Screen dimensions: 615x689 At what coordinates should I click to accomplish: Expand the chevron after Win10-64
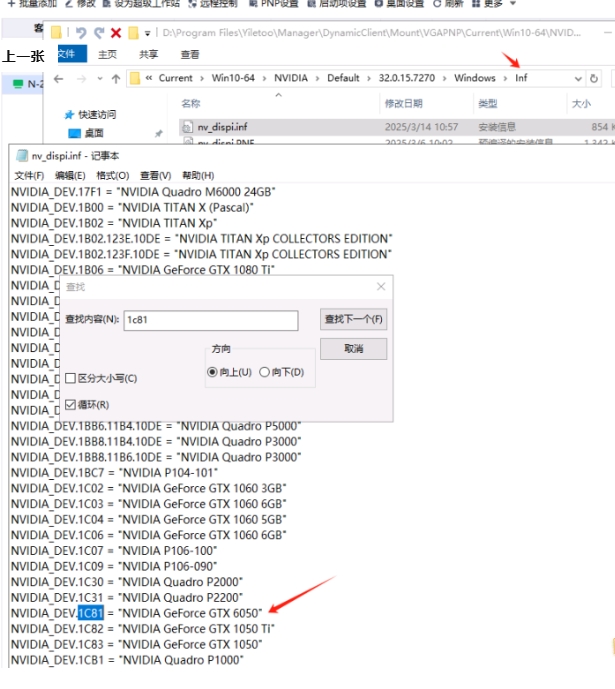coord(264,78)
